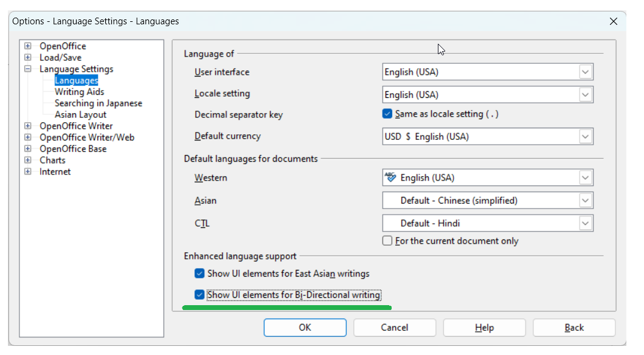This screenshot has width=644, height=355.
Task: Expand the Charts tree node
Action: [x=27, y=160]
